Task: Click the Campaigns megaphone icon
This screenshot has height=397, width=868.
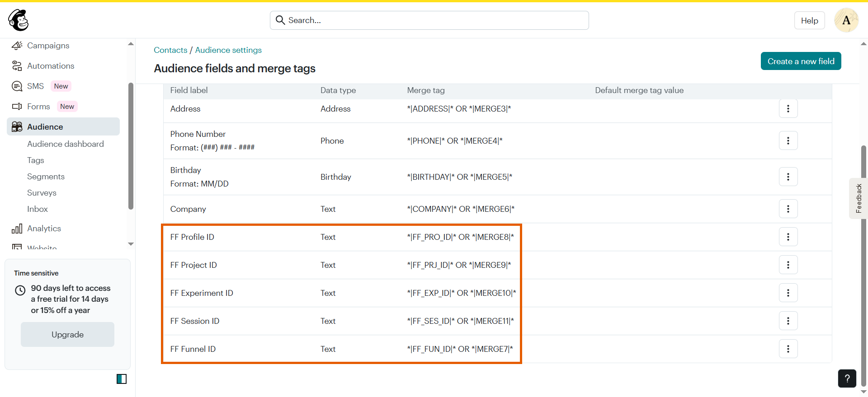Action: (x=17, y=46)
